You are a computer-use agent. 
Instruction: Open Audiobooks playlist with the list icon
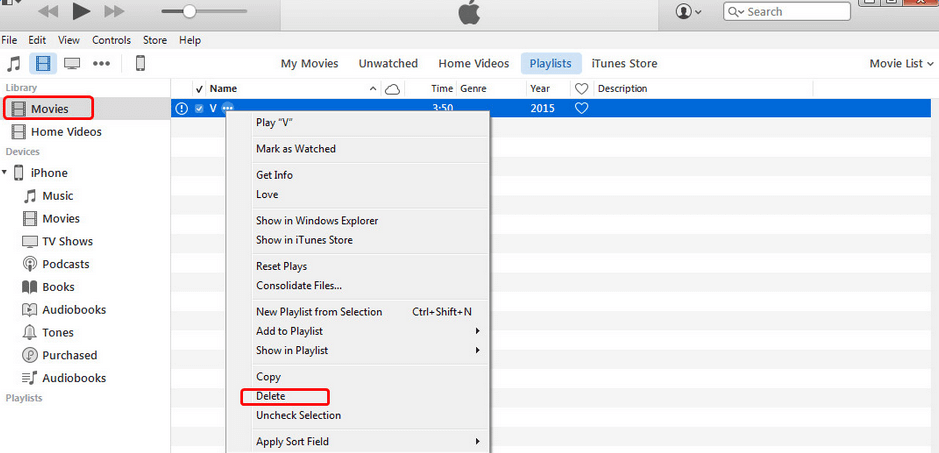[64, 378]
